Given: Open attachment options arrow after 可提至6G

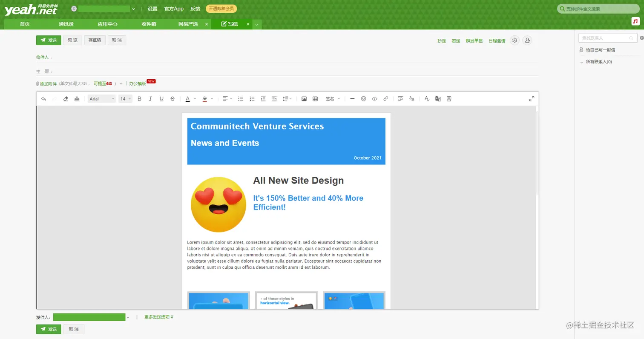Looking at the screenshot, I should coord(121,84).
